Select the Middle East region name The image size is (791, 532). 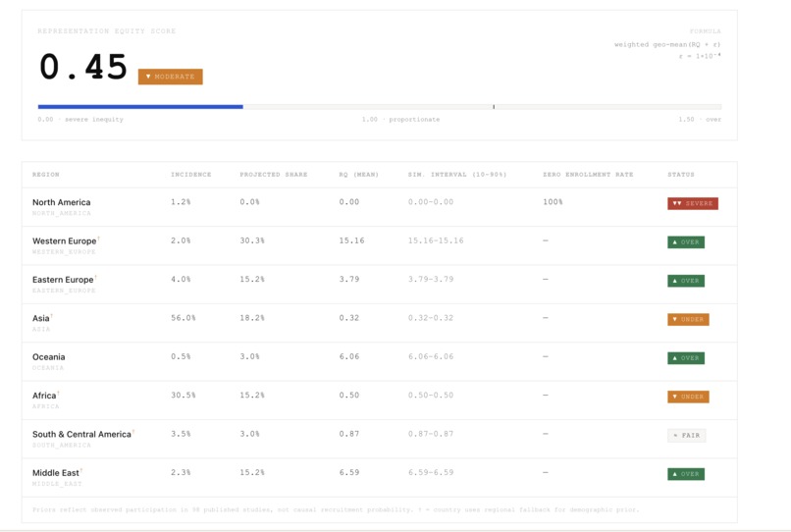point(56,473)
